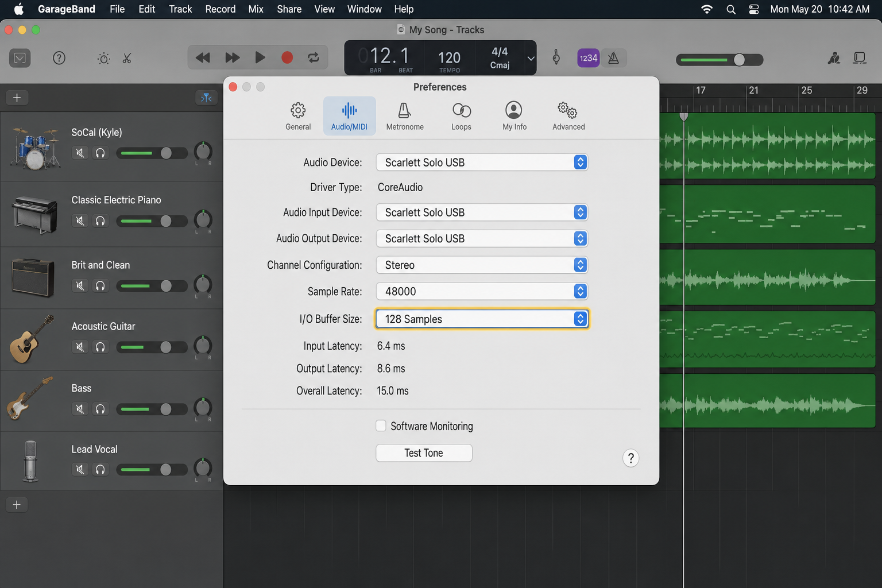Click the Add Track plus button in the header
This screenshot has height=588, width=882.
[17, 98]
